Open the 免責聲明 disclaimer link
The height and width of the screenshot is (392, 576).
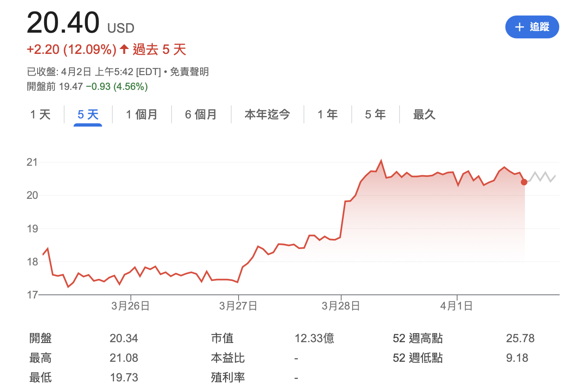click(189, 72)
